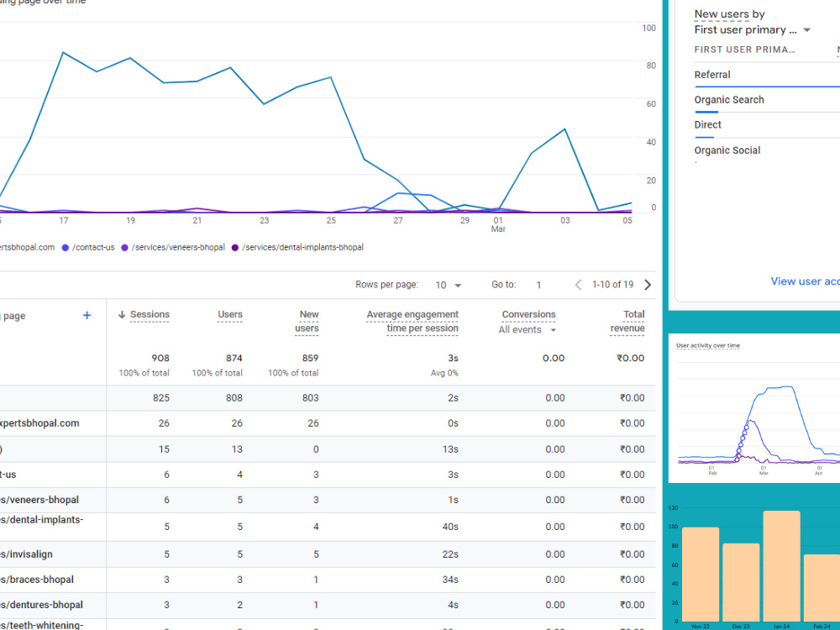840x630 pixels.
Task: Click total new users value 859
Action: [x=310, y=358]
